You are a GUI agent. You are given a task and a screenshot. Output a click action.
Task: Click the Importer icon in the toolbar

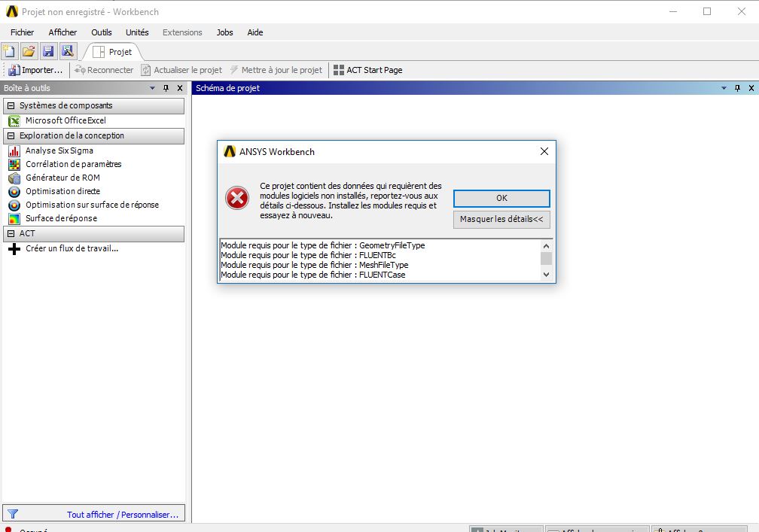[x=14, y=70]
